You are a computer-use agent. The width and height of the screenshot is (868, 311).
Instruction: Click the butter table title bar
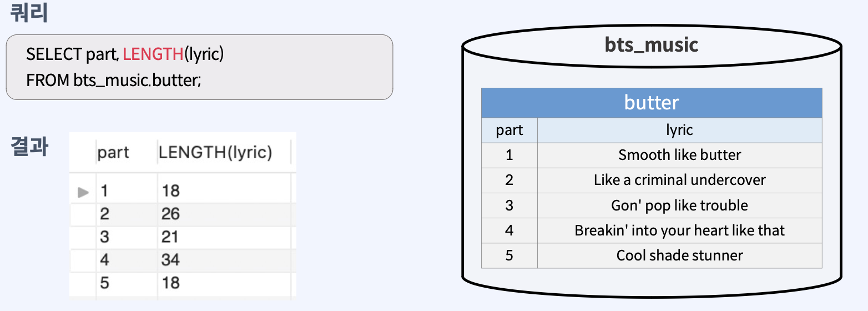tap(652, 103)
